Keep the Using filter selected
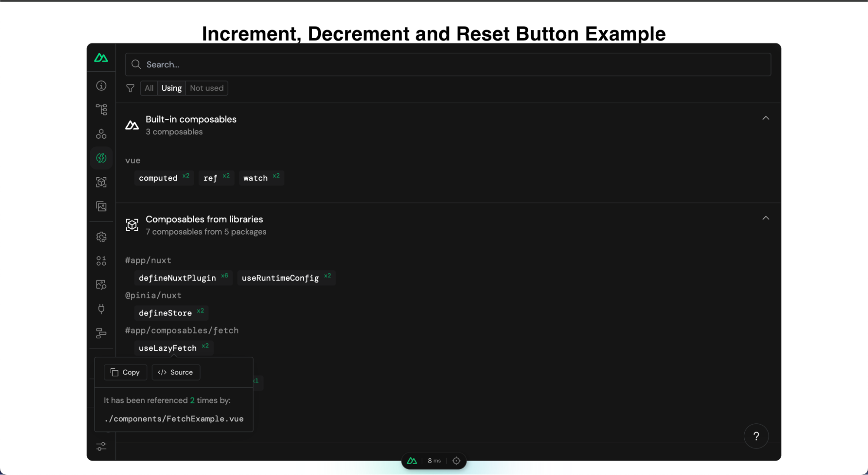This screenshot has height=475, width=868. (x=171, y=88)
